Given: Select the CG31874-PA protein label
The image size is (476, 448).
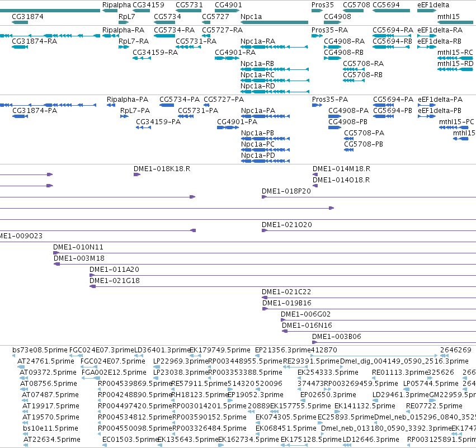Looking at the screenshot, I should (x=35, y=111).
